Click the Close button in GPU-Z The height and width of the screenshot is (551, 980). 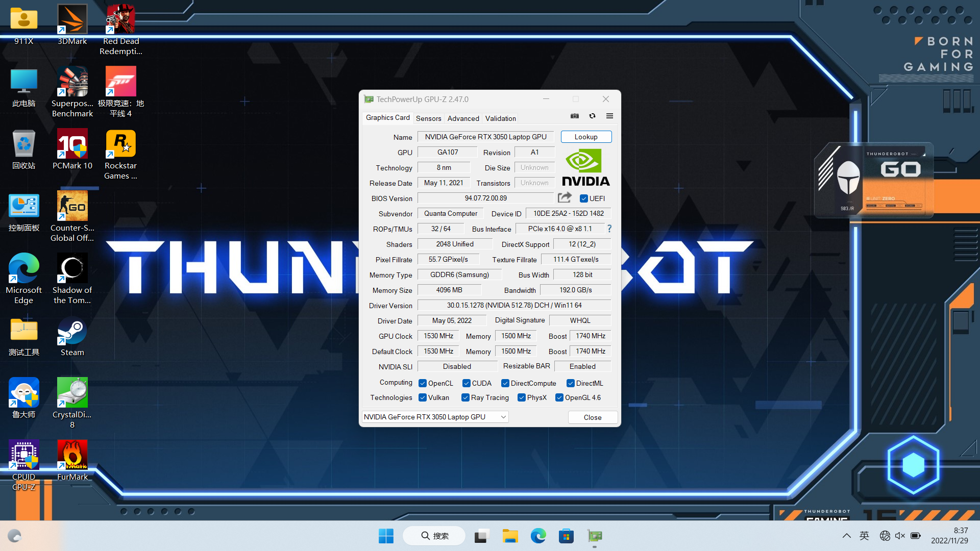(x=593, y=417)
